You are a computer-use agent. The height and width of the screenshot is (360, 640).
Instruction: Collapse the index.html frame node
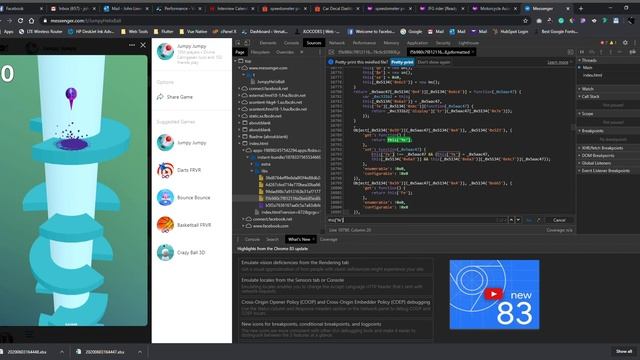[240, 143]
